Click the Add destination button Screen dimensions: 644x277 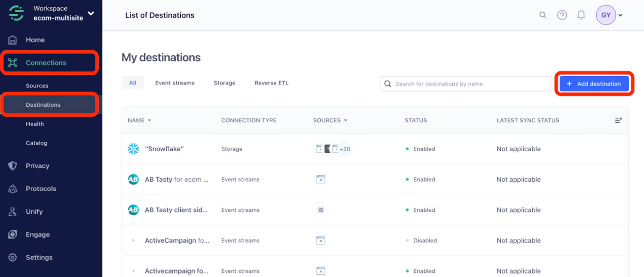click(x=594, y=84)
